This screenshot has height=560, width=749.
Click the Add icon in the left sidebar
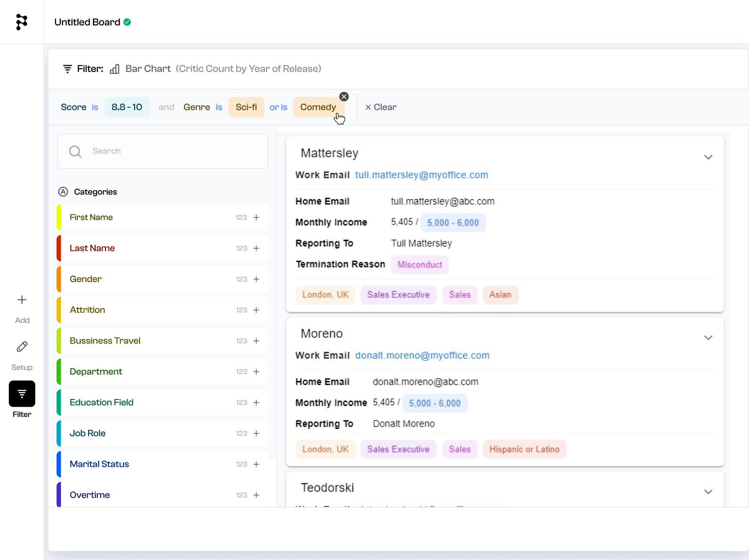pyautogui.click(x=22, y=300)
